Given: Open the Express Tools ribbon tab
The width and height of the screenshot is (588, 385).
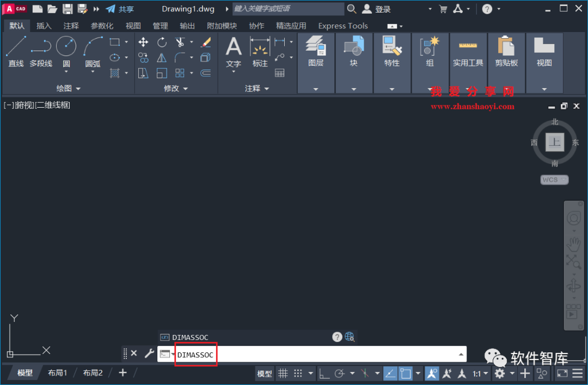Looking at the screenshot, I should (x=342, y=26).
